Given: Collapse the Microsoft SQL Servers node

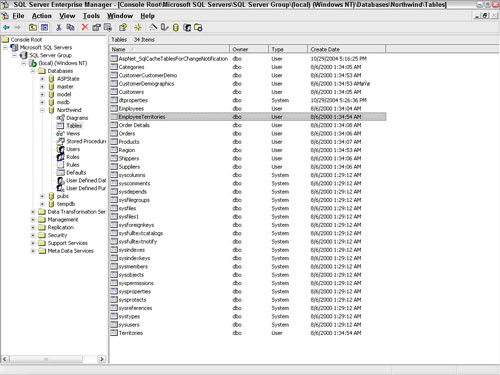Looking at the screenshot, I should (5, 47).
